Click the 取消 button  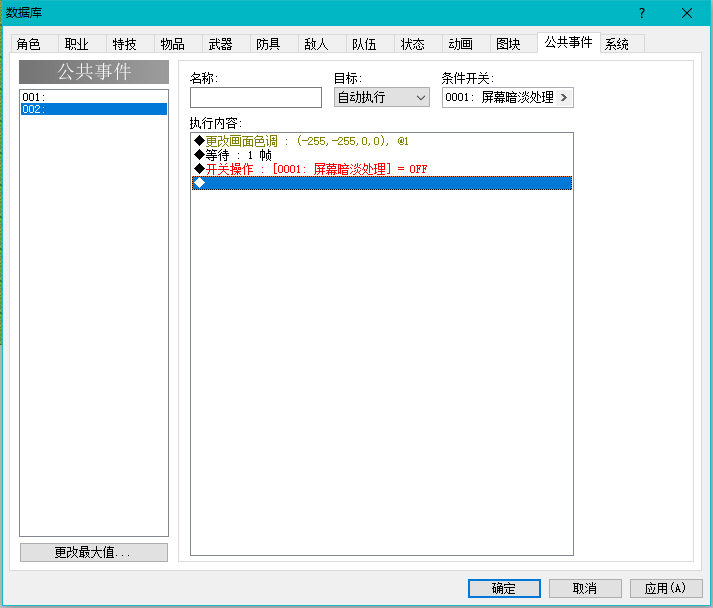(x=585, y=588)
